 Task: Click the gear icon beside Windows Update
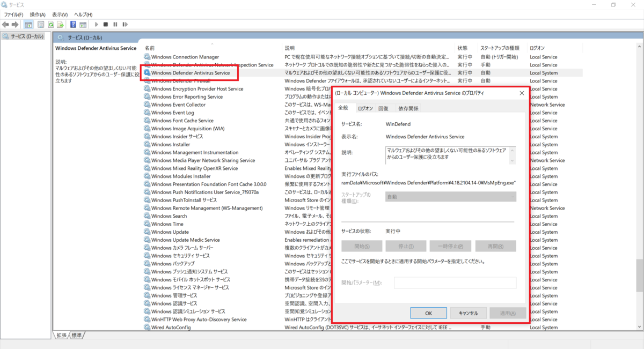tap(147, 232)
